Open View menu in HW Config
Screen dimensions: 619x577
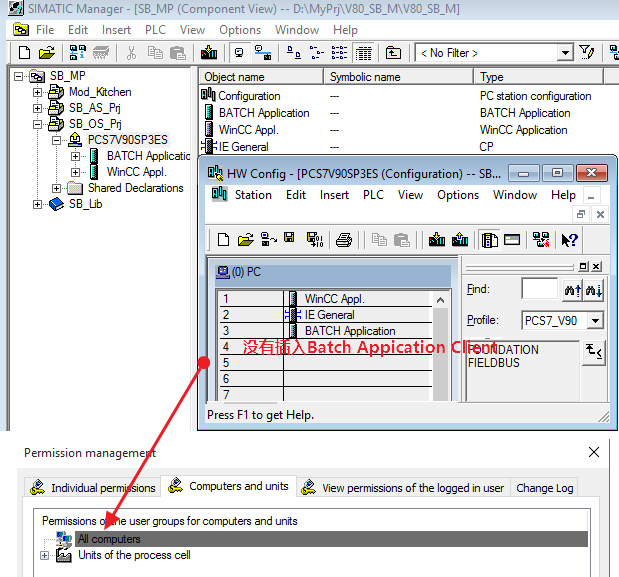tap(410, 195)
